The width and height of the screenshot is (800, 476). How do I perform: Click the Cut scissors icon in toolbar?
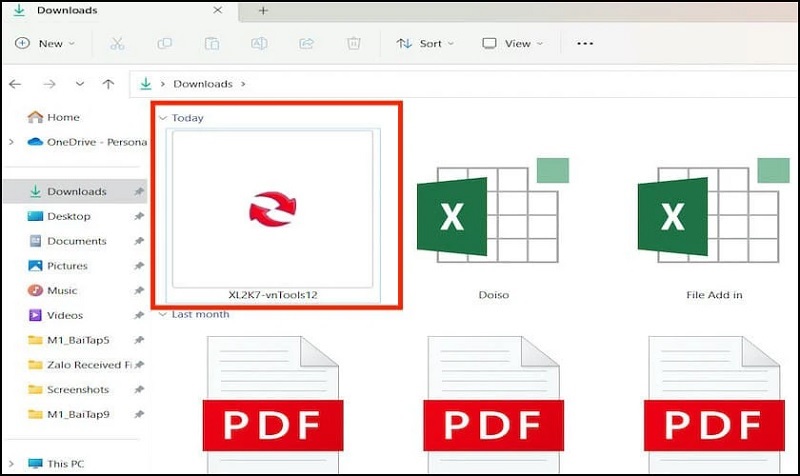point(117,44)
